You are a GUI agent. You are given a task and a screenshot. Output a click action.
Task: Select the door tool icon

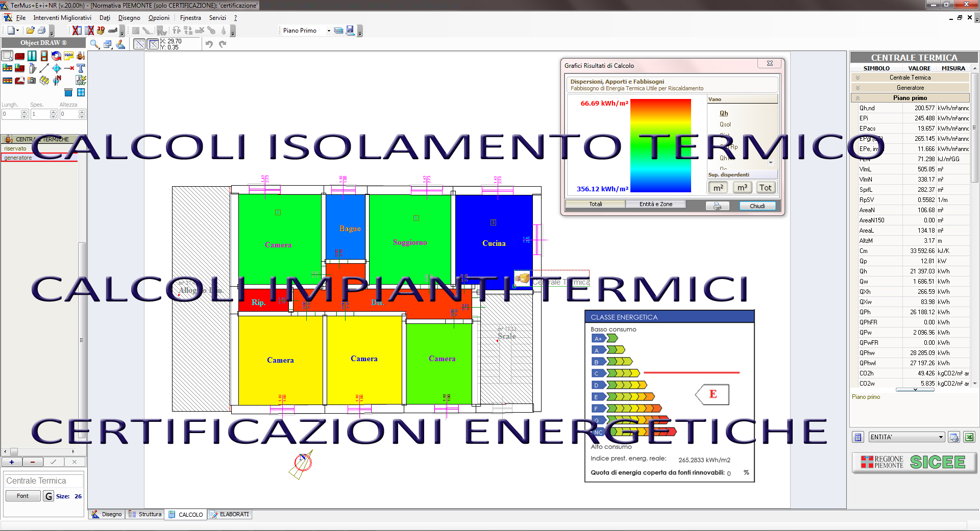[x=44, y=56]
